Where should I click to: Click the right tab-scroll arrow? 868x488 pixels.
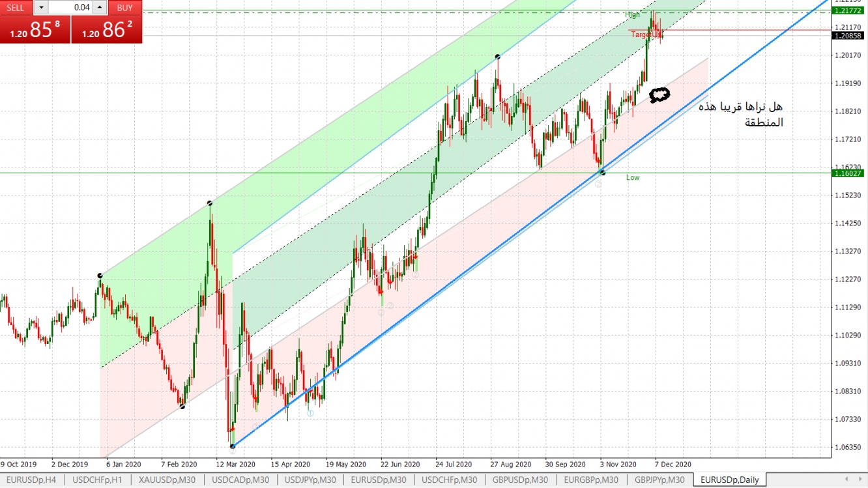[859, 480]
